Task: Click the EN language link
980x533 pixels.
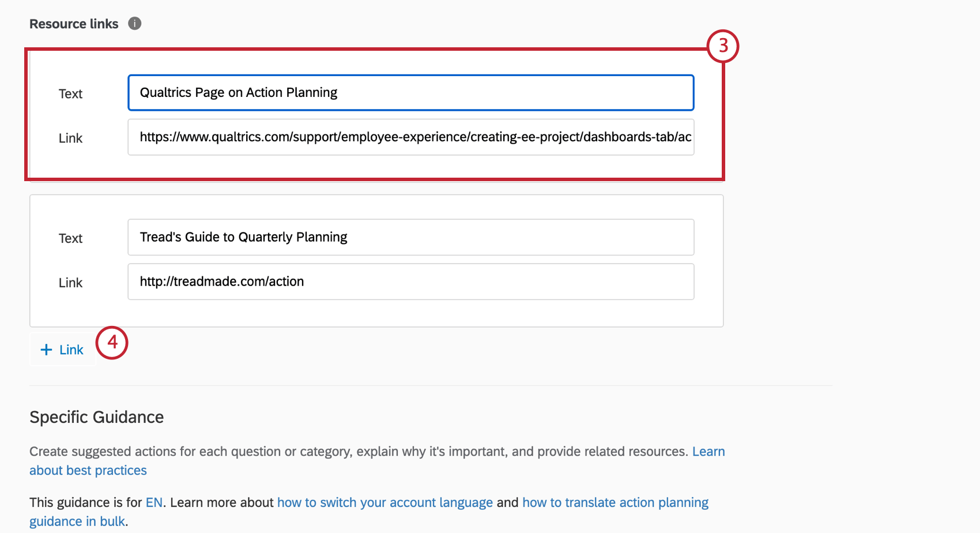Action: pos(154,502)
